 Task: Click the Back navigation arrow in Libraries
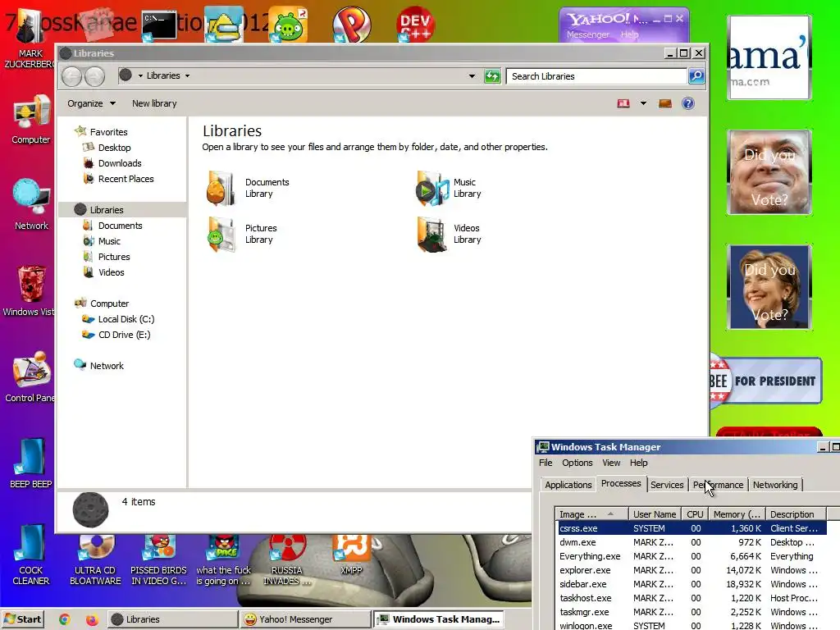(72, 76)
